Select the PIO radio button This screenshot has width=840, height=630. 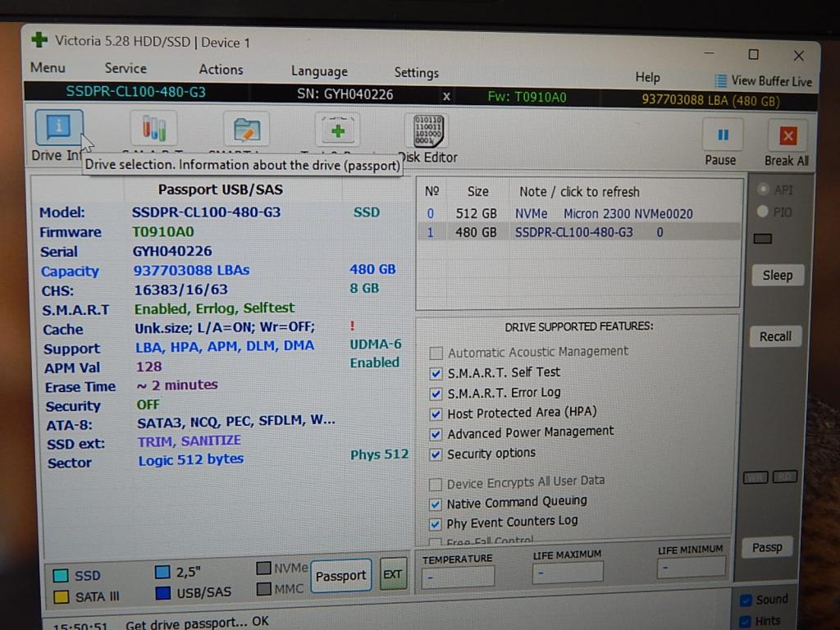[763, 212]
